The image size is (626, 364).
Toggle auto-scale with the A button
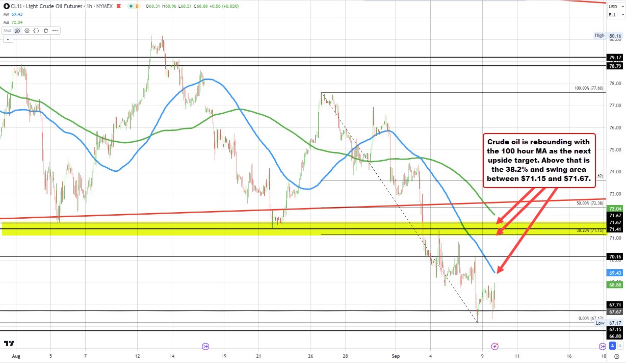tap(612, 346)
